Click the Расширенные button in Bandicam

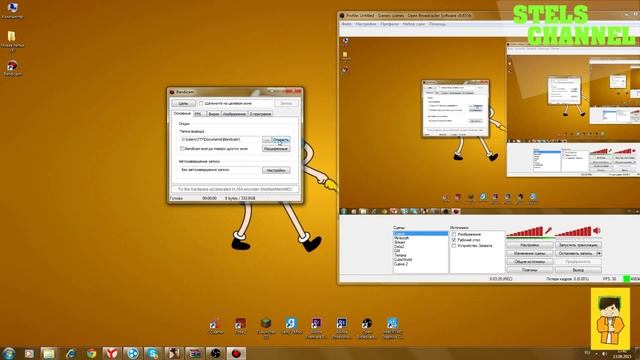[276, 149]
